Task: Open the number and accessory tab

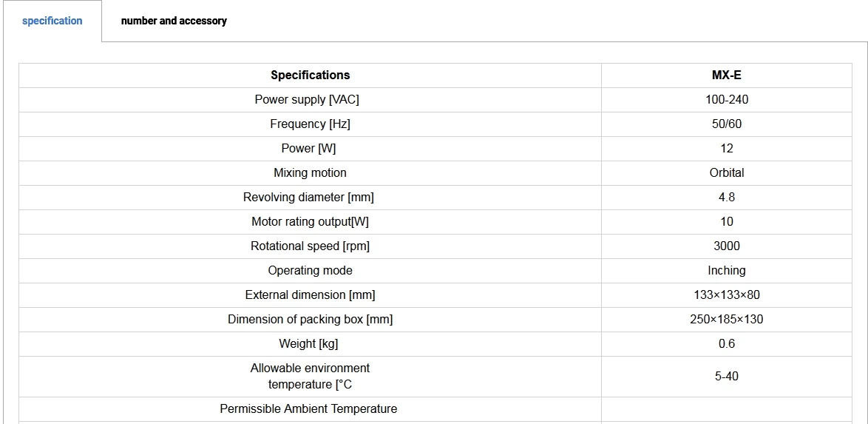Action: click(x=174, y=21)
